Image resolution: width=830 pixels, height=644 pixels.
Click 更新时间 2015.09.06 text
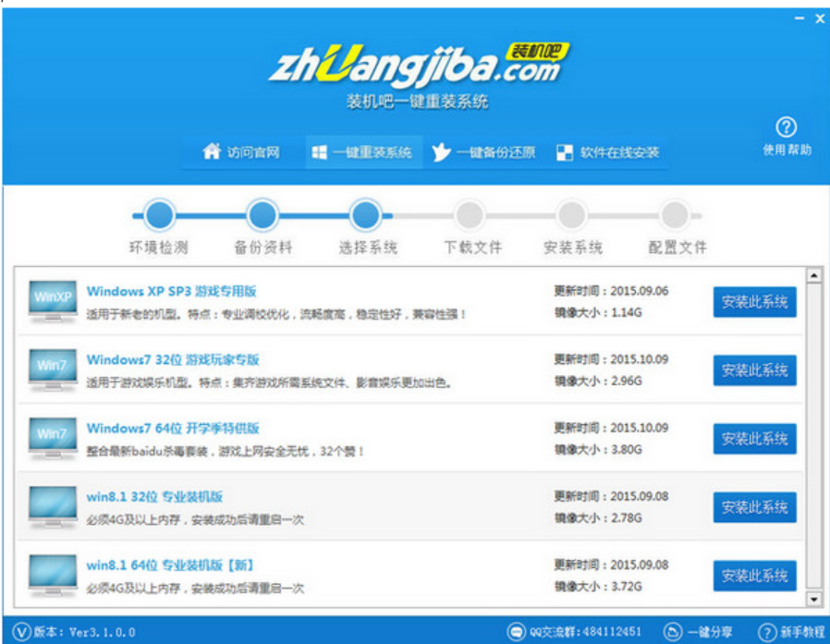[x=611, y=291]
